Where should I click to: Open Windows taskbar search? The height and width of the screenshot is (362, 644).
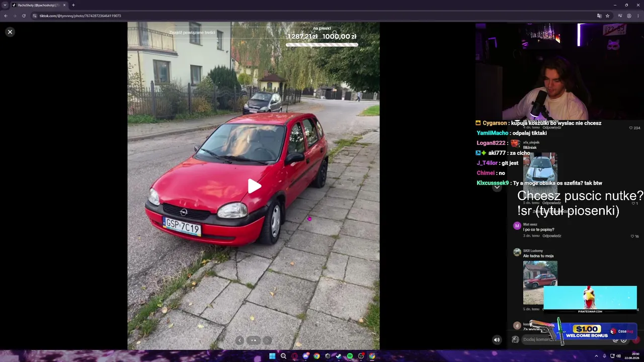pyautogui.click(x=283, y=356)
